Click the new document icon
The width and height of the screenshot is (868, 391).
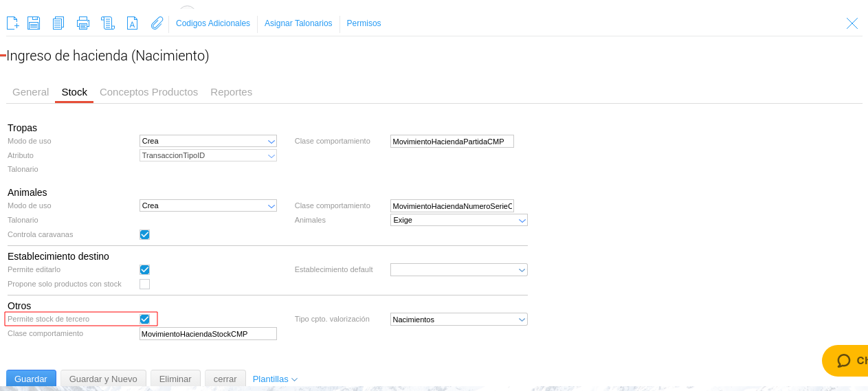coord(12,23)
